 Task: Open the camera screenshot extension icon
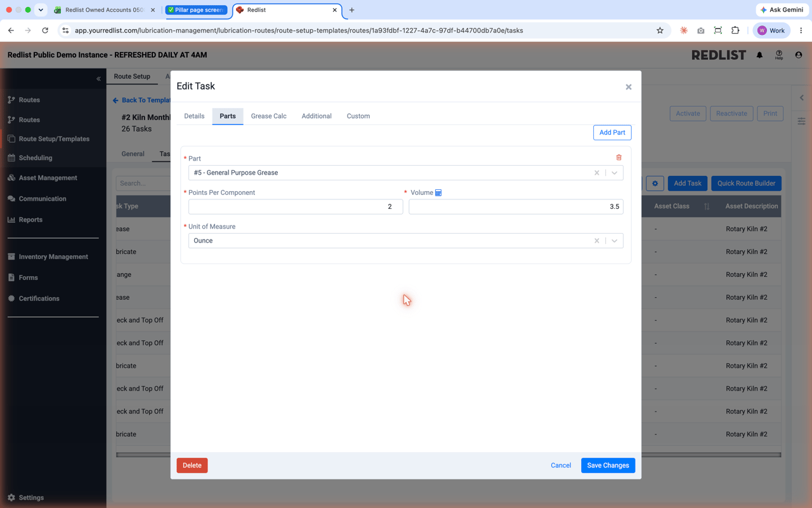point(700,30)
